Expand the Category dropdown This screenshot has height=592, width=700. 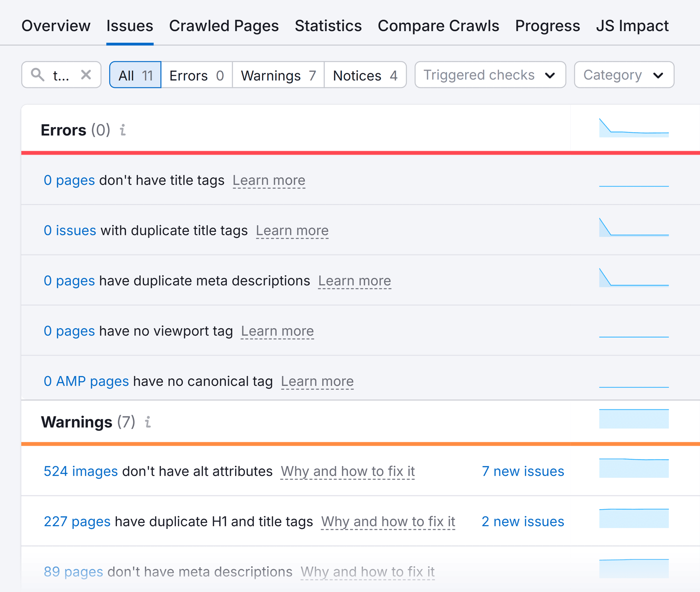[624, 75]
